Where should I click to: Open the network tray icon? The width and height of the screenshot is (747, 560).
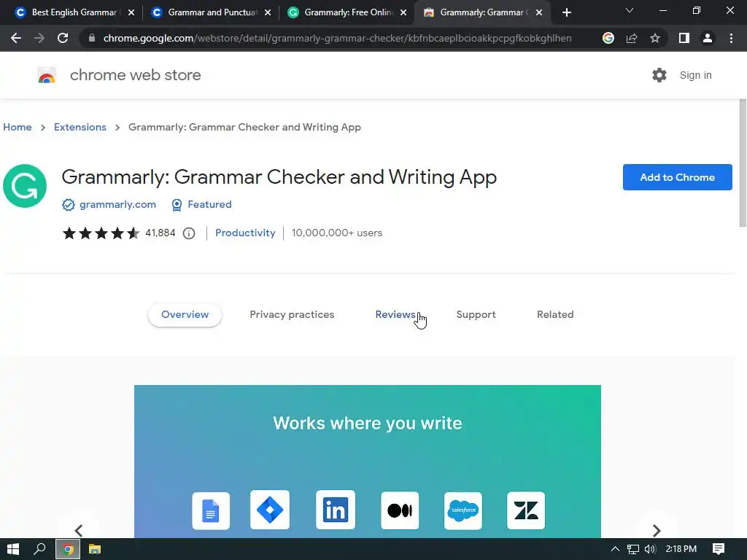[x=632, y=549]
